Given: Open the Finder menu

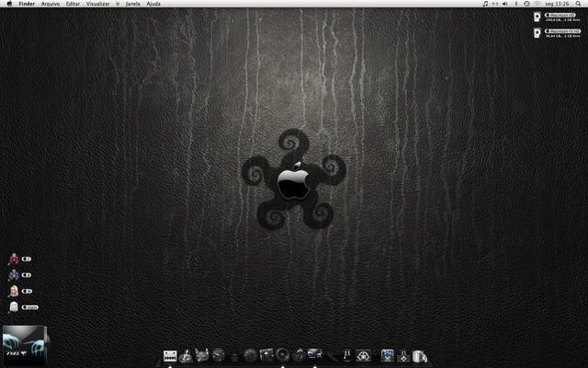Looking at the screenshot, I should [x=27, y=4].
